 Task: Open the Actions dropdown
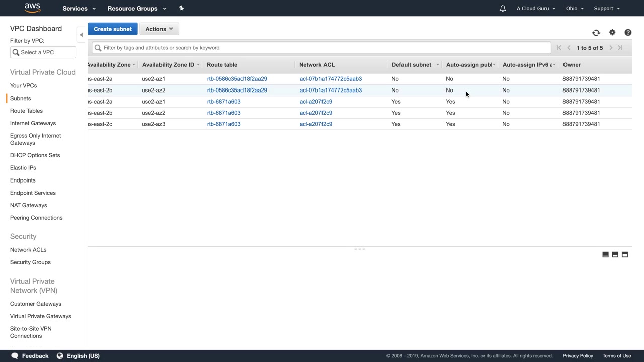coord(159,29)
